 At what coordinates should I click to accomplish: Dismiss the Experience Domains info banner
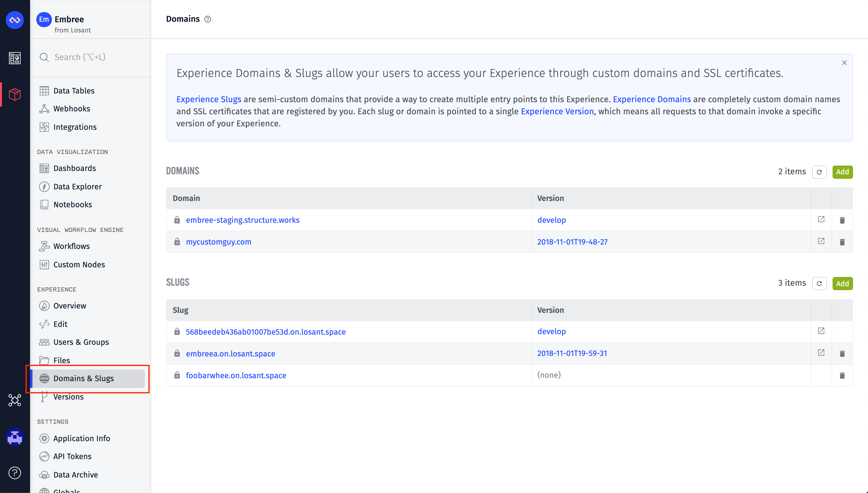coord(844,63)
